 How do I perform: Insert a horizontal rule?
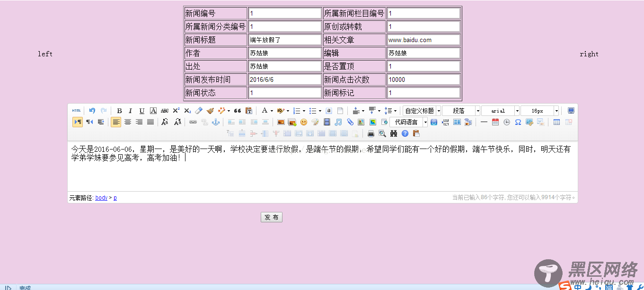[x=484, y=122]
